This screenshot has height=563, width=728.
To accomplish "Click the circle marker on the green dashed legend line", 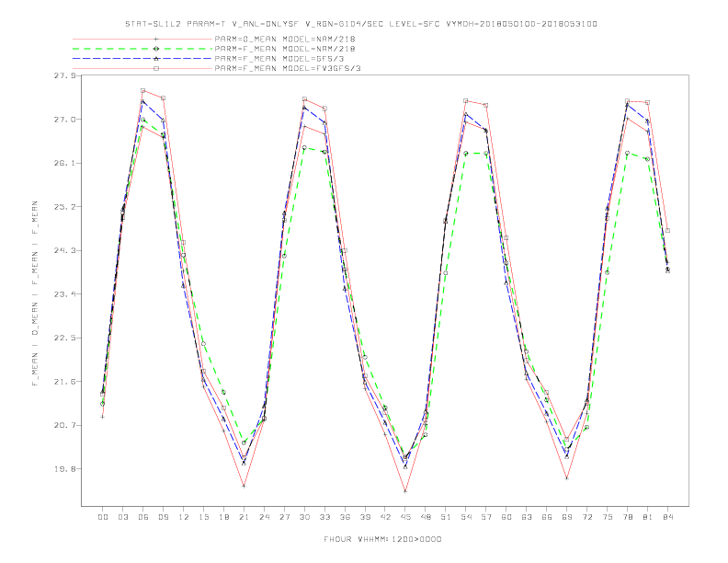I will (156, 49).
